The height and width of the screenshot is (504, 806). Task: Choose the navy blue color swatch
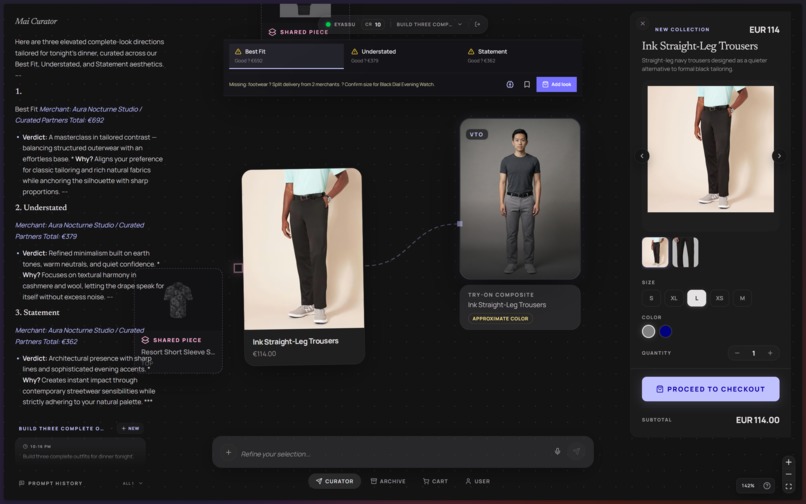[666, 332]
